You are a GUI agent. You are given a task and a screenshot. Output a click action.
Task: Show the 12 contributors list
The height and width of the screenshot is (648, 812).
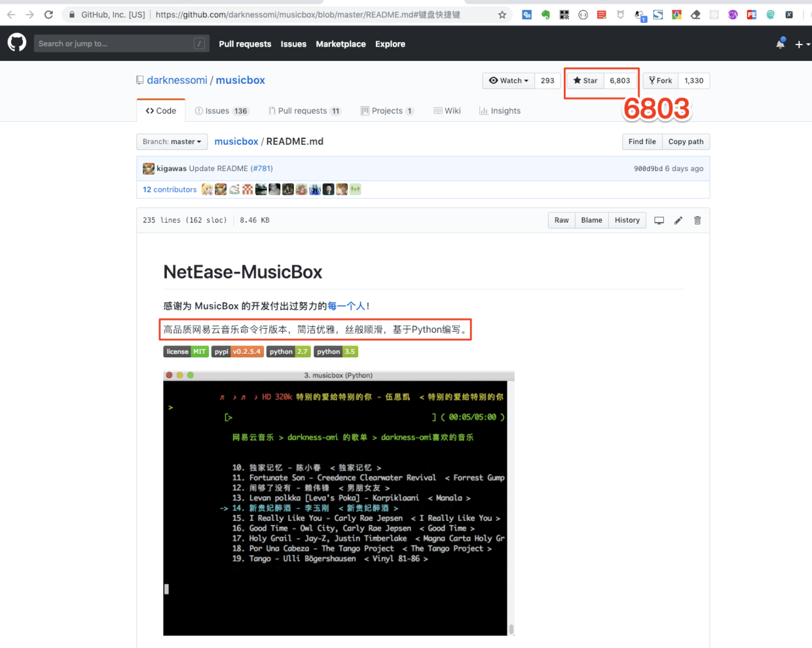pyautogui.click(x=170, y=189)
